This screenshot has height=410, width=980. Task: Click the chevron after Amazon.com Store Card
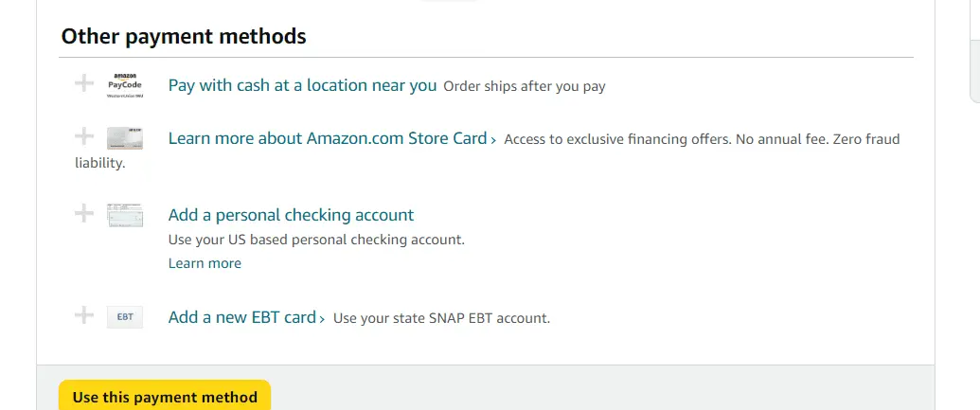[x=493, y=140]
